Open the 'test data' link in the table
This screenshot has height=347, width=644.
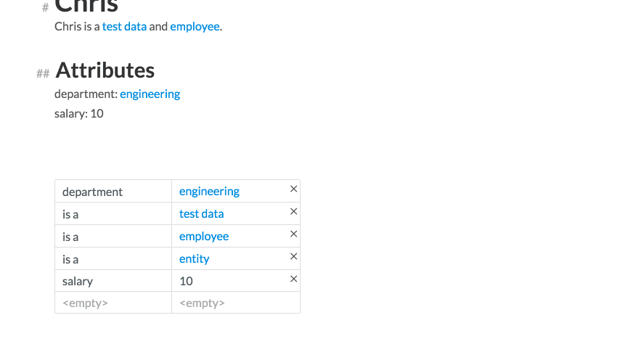pos(201,214)
